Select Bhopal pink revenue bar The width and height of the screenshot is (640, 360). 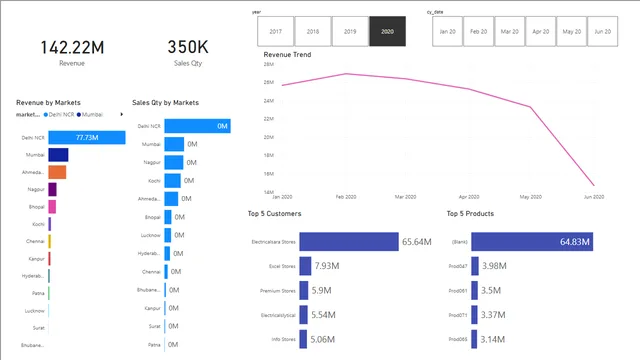tap(52, 207)
